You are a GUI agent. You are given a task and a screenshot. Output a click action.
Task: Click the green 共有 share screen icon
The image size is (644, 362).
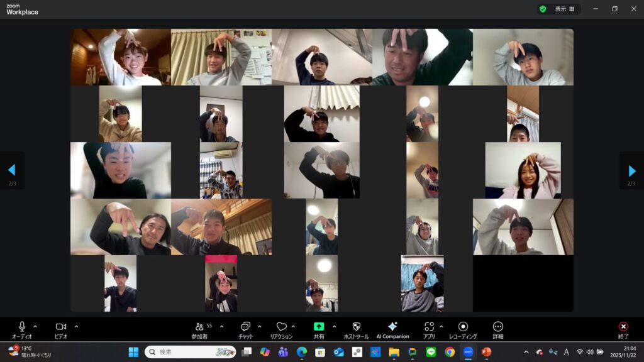[x=319, y=327]
